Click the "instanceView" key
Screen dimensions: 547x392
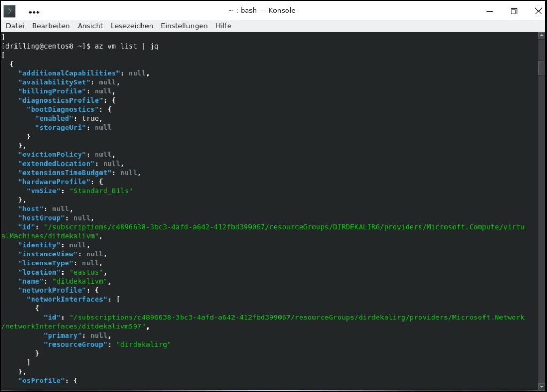click(x=48, y=254)
